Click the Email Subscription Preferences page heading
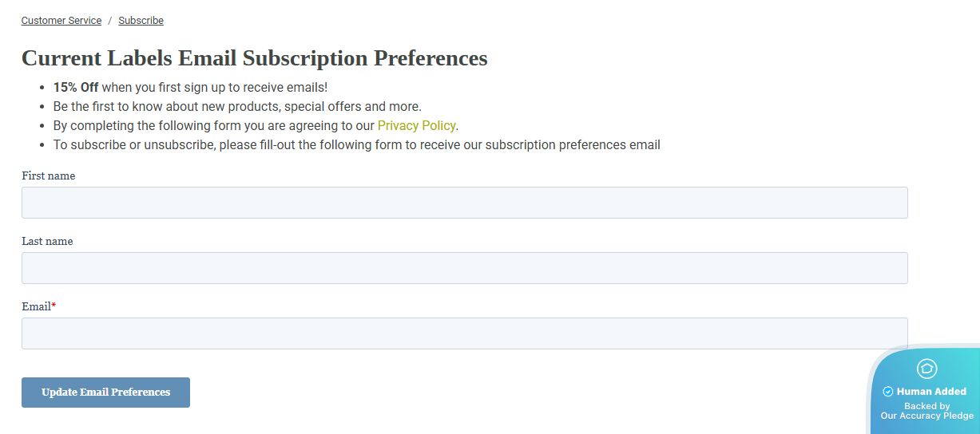Image resolution: width=980 pixels, height=434 pixels. 254,58
